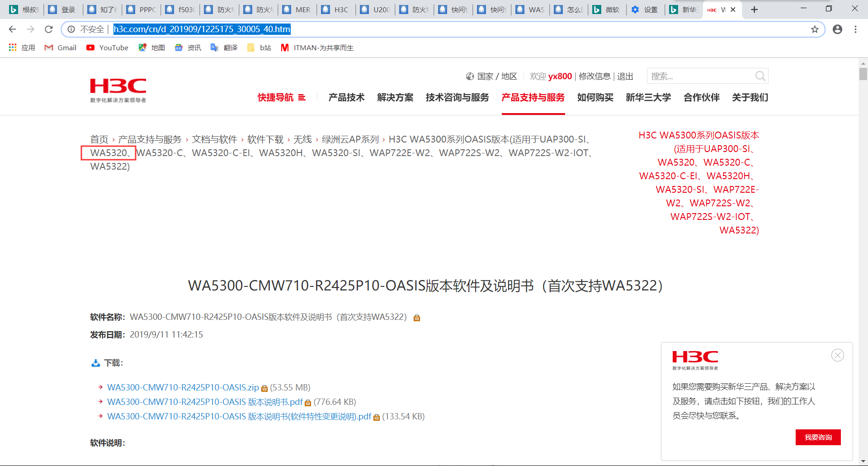868x466 pixels.
Task: Click the page's vertical scrollbar thumb
Action: [863, 74]
